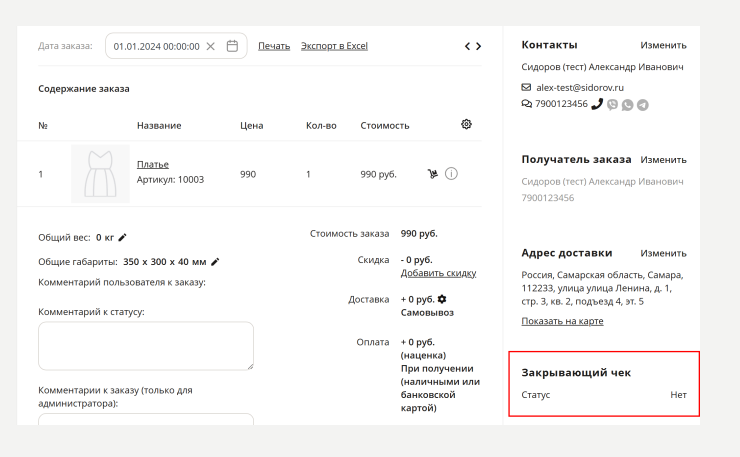Click the 990 руб. item cost cell
Viewport: 740px width, 457px height.
coord(378,174)
